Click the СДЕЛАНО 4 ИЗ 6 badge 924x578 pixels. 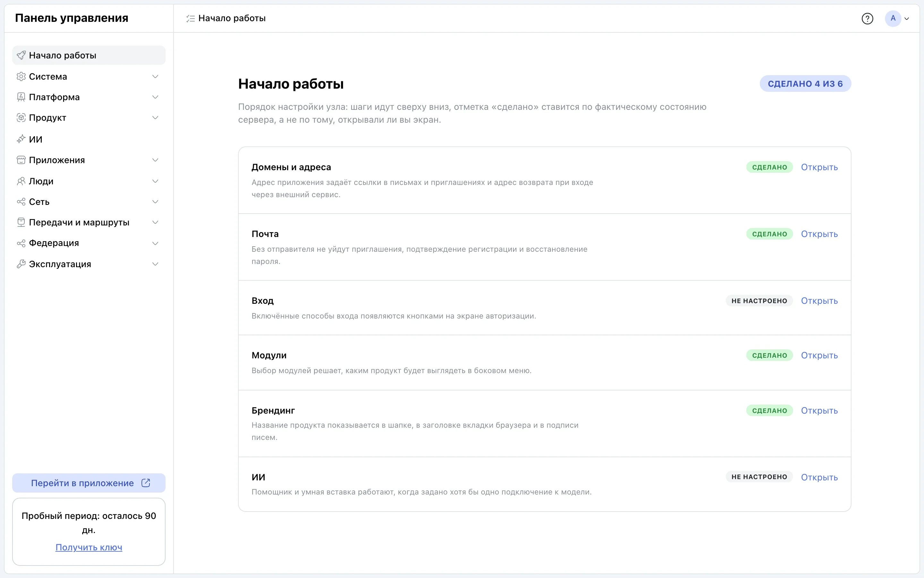click(805, 84)
